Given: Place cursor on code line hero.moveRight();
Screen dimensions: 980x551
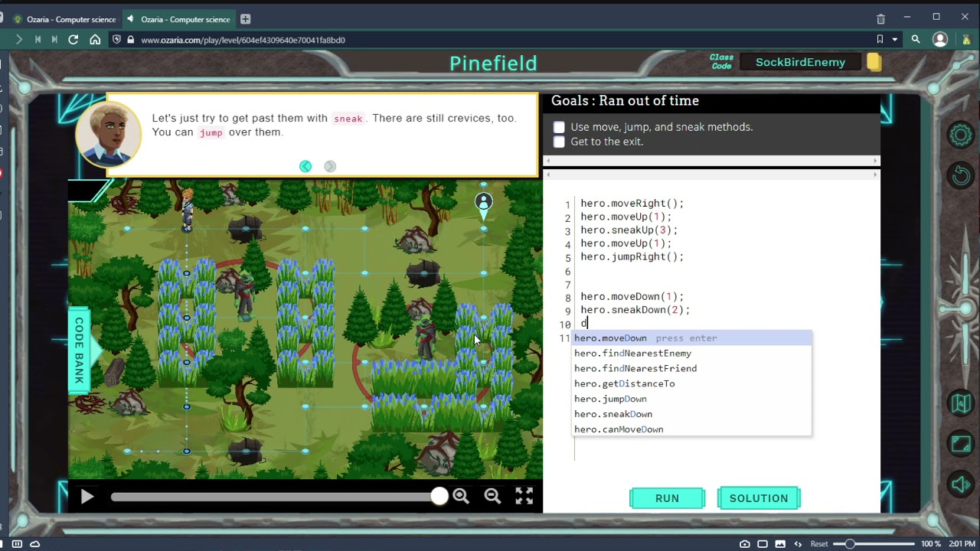Looking at the screenshot, I should click(x=632, y=204).
